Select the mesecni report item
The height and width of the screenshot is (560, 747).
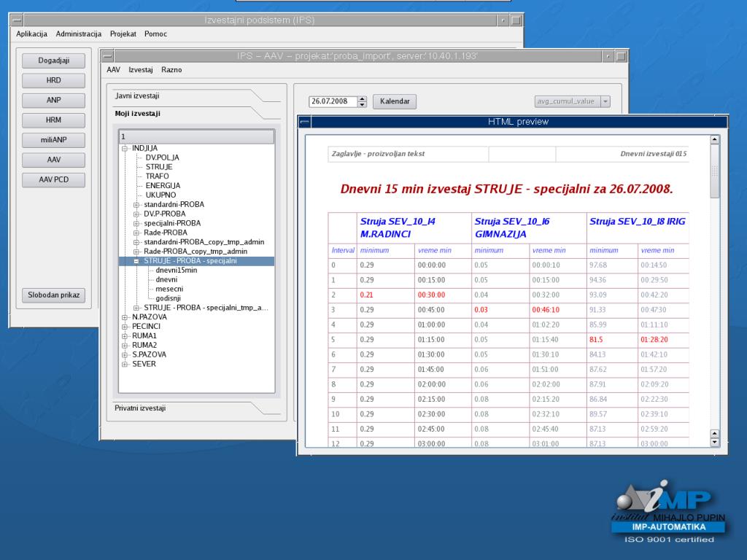coord(169,289)
